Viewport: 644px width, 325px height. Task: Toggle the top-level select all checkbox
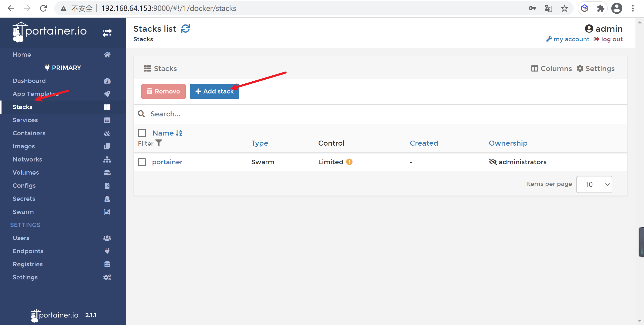pos(142,133)
